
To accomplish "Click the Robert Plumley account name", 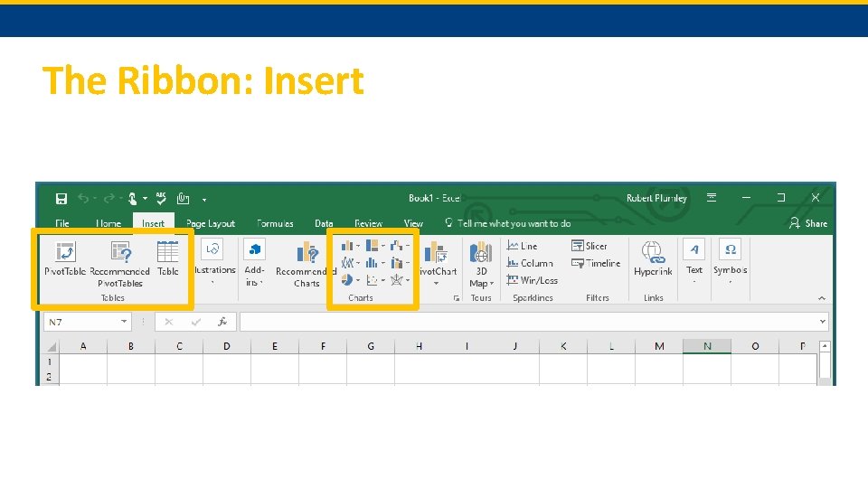I will (x=656, y=198).
